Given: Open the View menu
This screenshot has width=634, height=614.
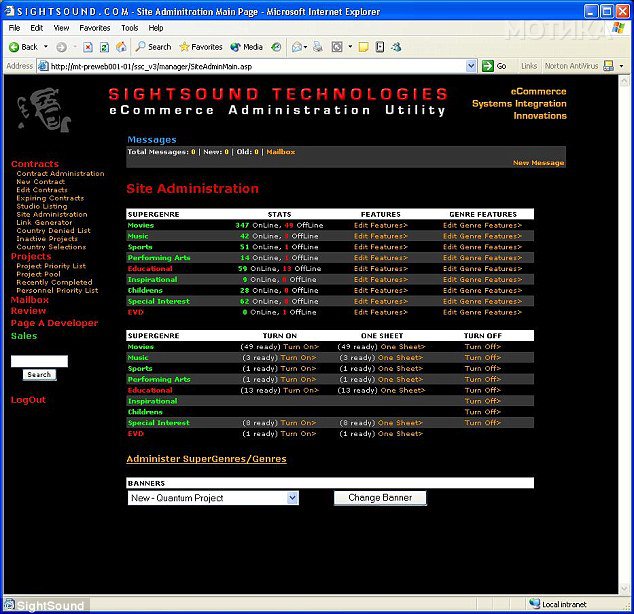Looking at the screenshot, I should tap(61, 28).
